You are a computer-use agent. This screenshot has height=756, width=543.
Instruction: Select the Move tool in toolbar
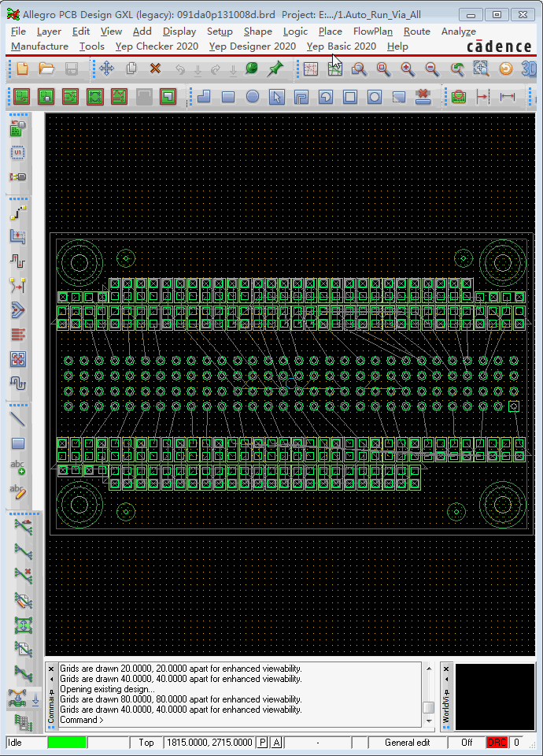point(106,69)
